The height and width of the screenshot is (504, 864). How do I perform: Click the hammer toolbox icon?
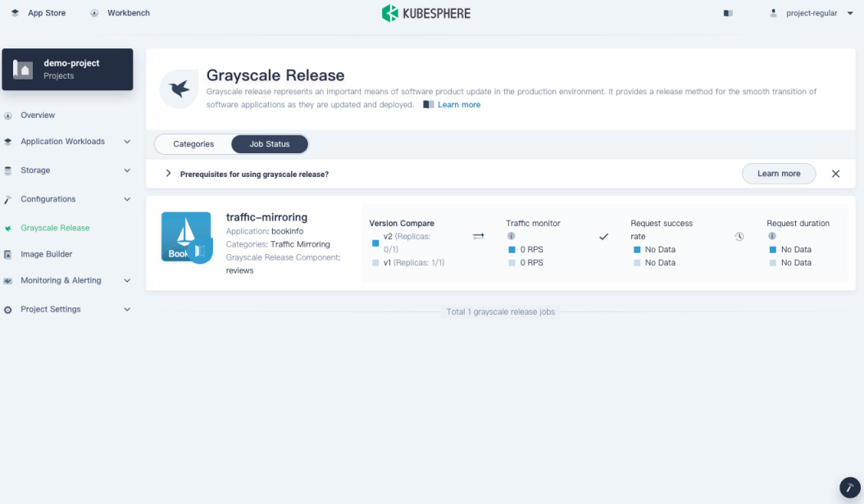coord(849,488)
